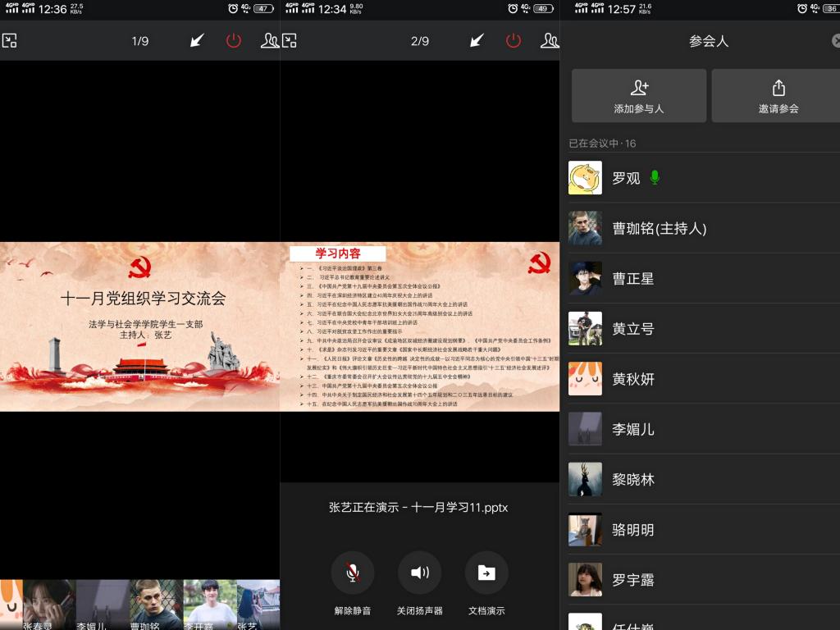Screen dimensions: 840x630
Task: Select host 曹珈铭(主持人) in participant list
Action: pos(659,228)
